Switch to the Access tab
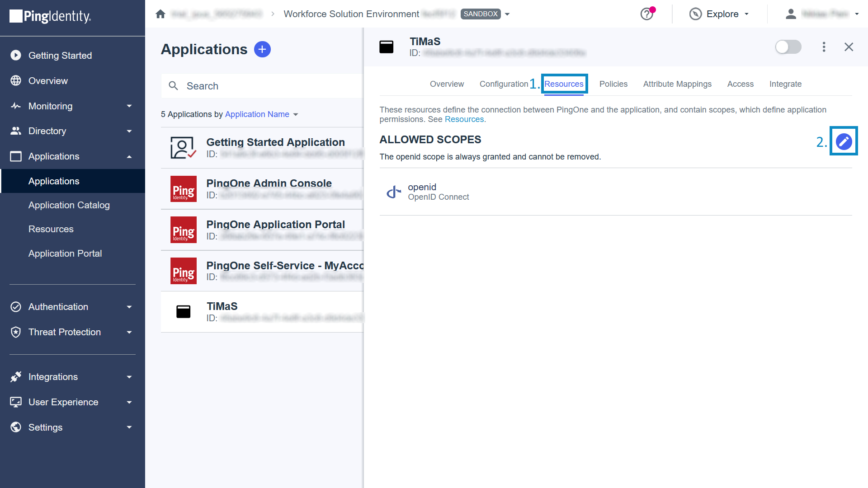Screen dimensions: 868x488 [740, 84]
